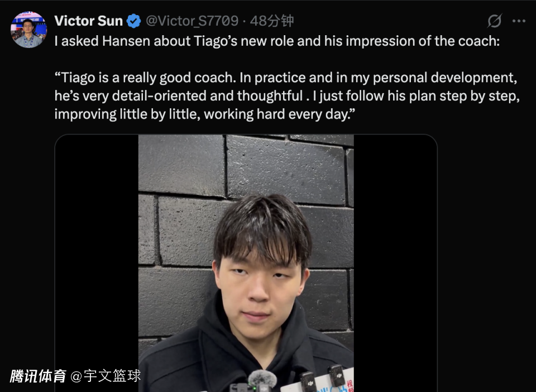Open Victor Sun's profile avatar
Image resolution: width=536 pixels, height=392 pixels.
point(28,30)
